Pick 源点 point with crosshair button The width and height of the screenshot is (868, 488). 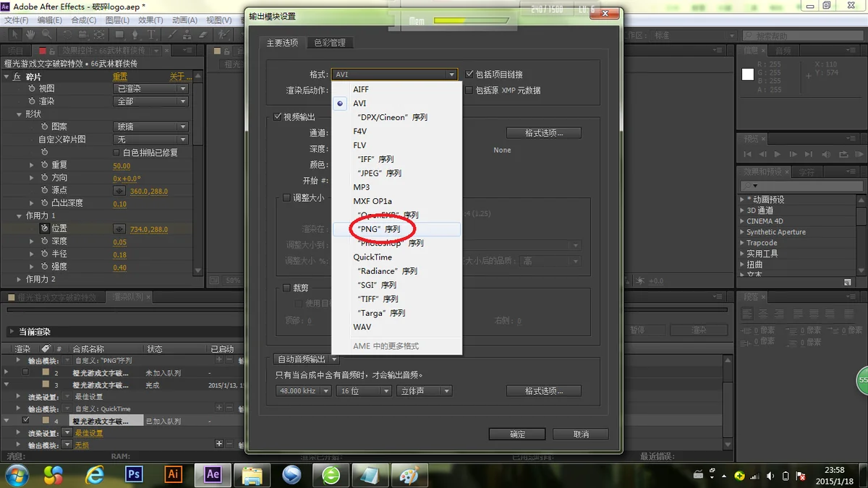click(119, 191)
